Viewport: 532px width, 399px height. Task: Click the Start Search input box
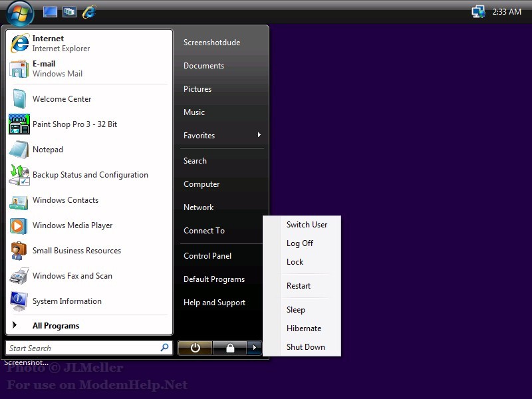click(x=83, y=348)
